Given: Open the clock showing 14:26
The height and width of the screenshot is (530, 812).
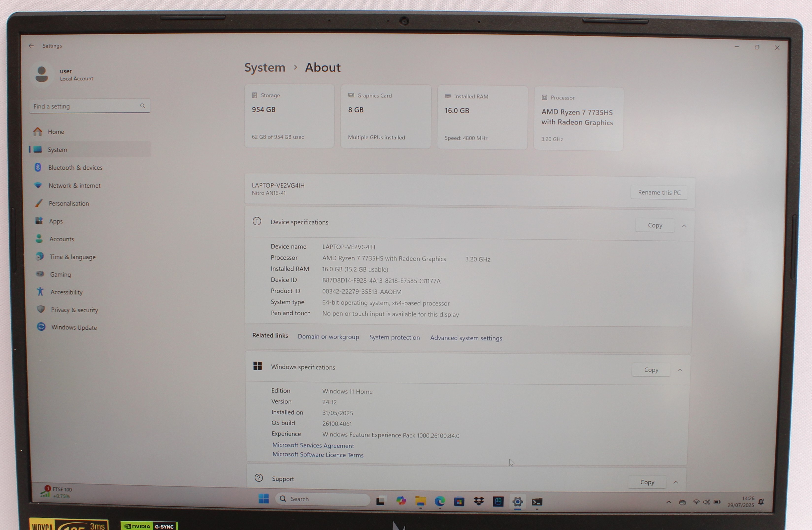Looking at the screenshot, I should tap(741, 502).
